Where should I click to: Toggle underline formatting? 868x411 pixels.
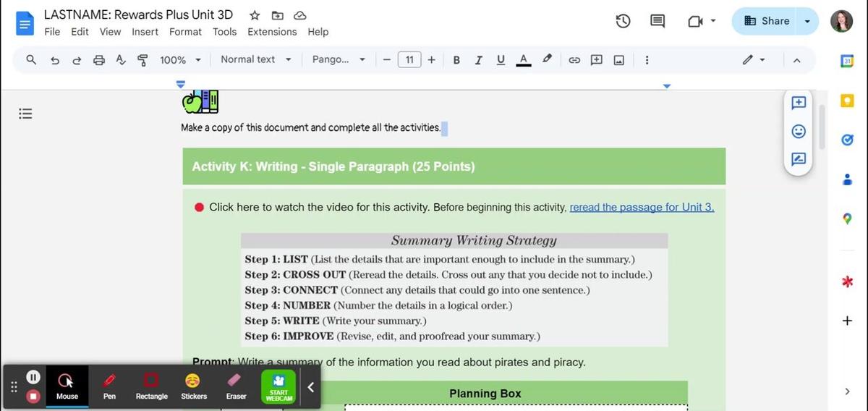[501, 60]
